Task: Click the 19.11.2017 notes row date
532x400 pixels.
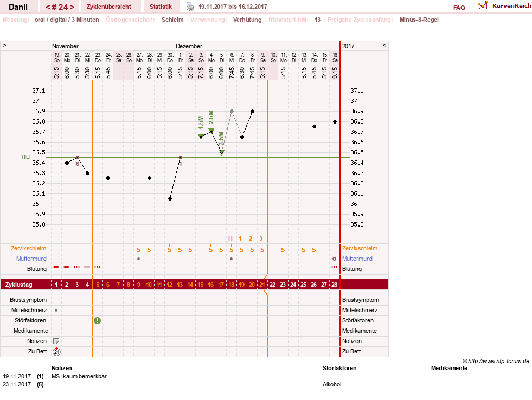Action: click(x=17, y=376)
